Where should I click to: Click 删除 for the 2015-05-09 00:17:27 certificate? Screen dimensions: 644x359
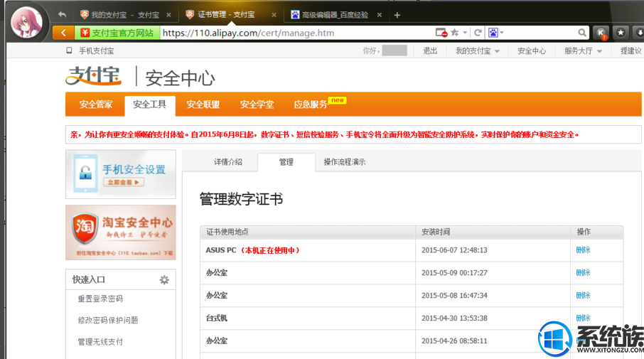point(583,272)
